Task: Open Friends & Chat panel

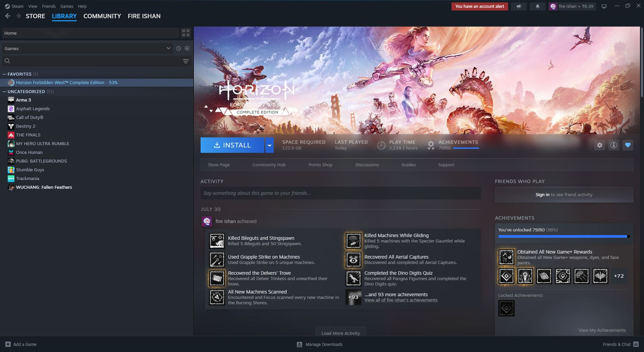Action: [621, 344]
